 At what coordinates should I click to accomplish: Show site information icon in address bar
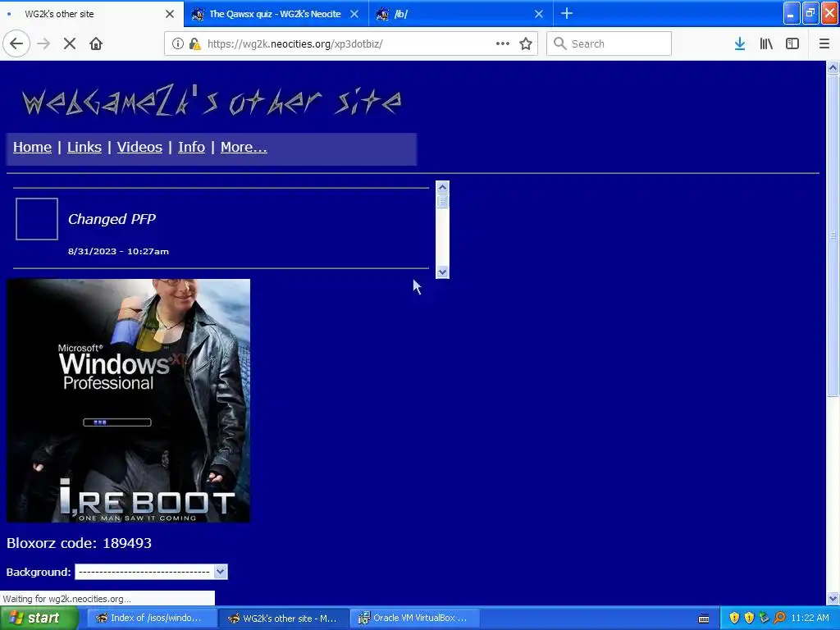pos(177,44)
